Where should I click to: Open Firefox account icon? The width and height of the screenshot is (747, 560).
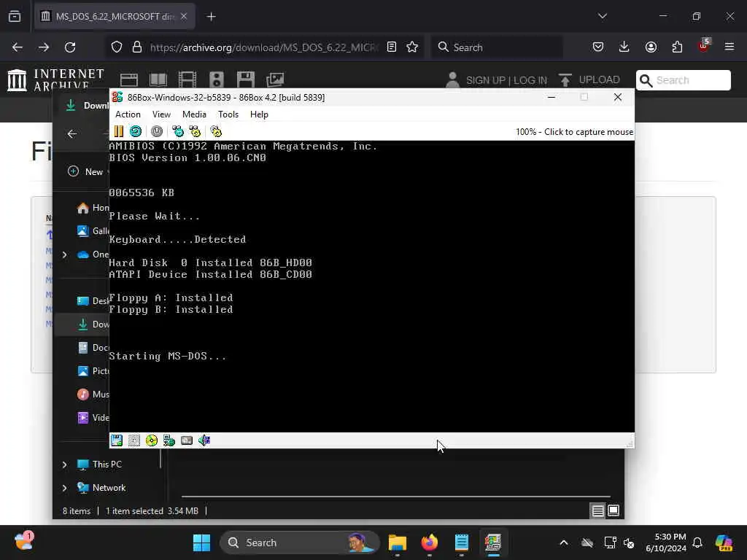(x=651, y=47)
